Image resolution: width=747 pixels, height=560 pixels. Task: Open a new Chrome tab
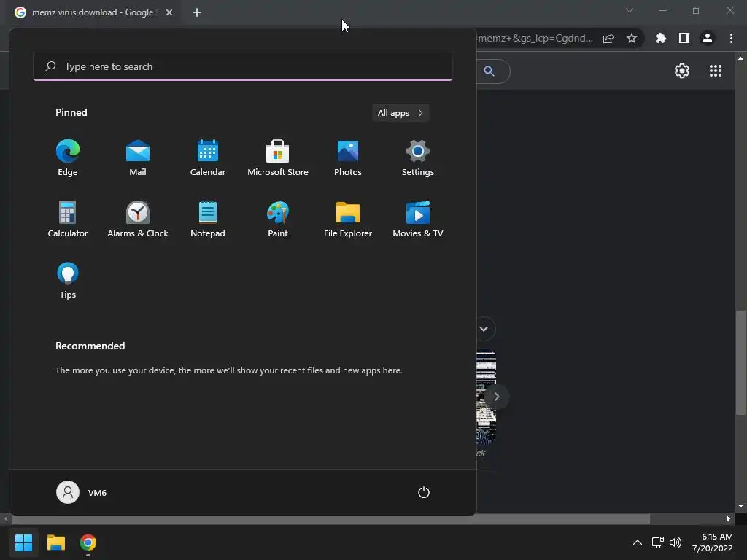197,12
